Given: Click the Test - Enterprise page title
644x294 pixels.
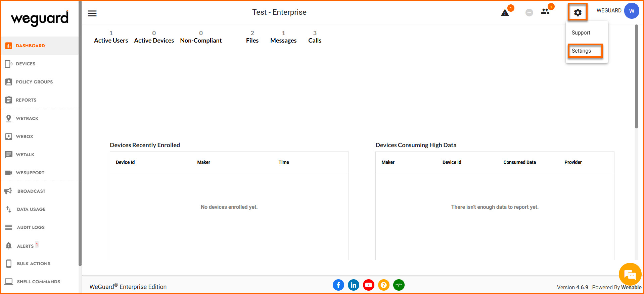Looking at the screenshot, I should 279,12.
